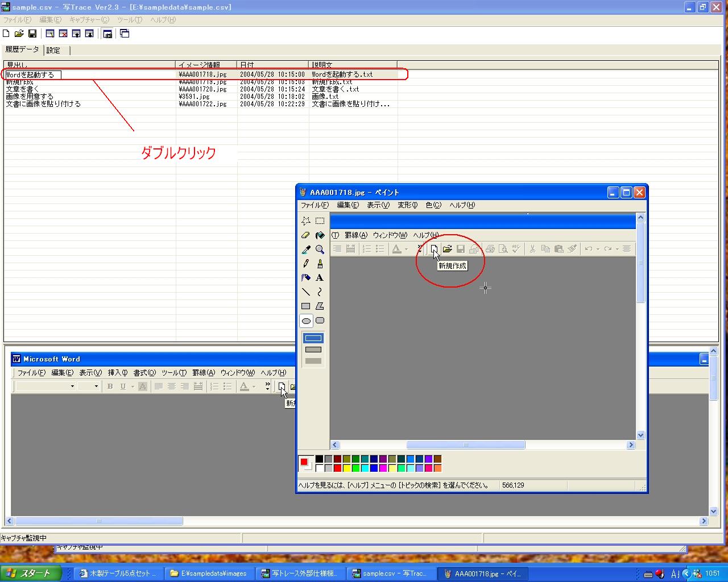Image resolution: width=728 pixels, height=582 pixels.
Task: Open the キャプチャー(C) menu
Action: (89, 20)
